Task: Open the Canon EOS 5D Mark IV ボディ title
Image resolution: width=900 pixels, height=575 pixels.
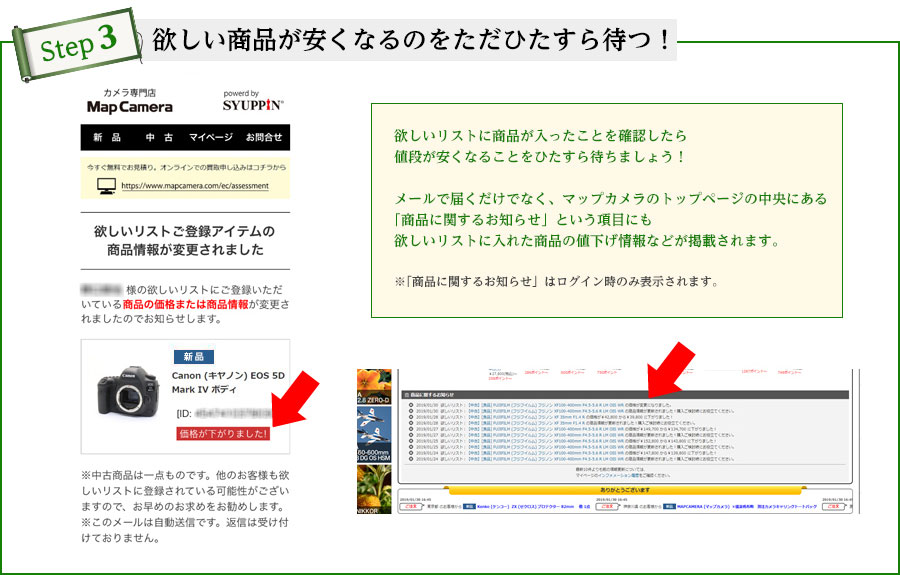Action: pos(228,382)
